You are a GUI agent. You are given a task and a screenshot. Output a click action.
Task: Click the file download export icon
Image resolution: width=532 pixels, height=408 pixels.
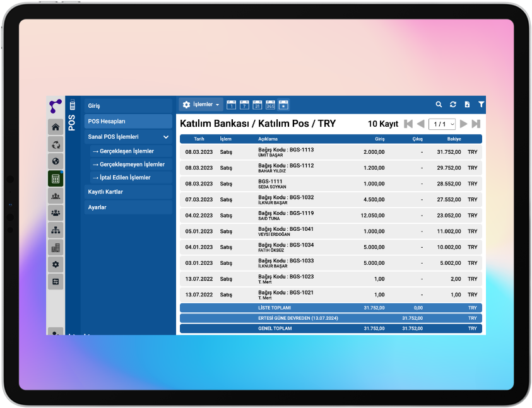point(467,105)
